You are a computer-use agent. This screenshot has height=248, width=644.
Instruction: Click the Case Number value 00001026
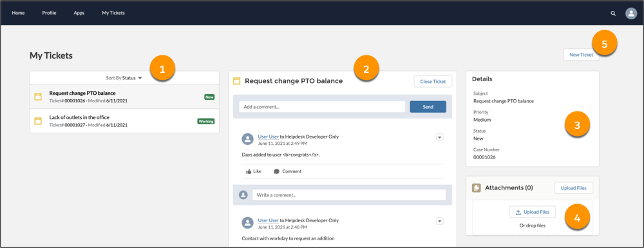click(484, 157)
